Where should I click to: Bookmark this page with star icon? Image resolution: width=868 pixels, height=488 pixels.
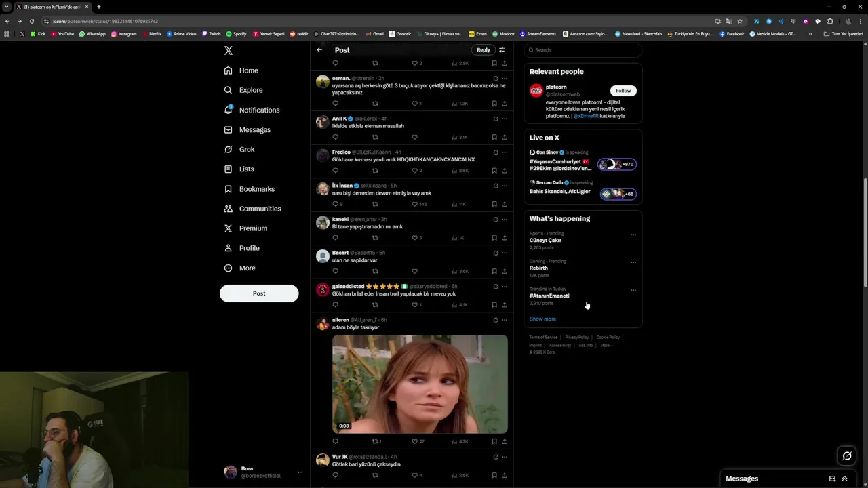pos(740,21)
